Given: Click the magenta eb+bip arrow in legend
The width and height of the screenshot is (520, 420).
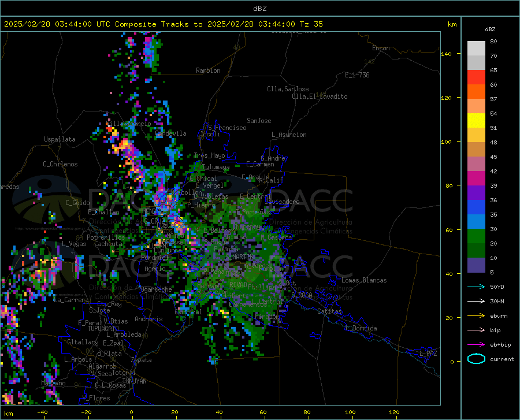Looking at the screenshot, I should pos(476,345).
